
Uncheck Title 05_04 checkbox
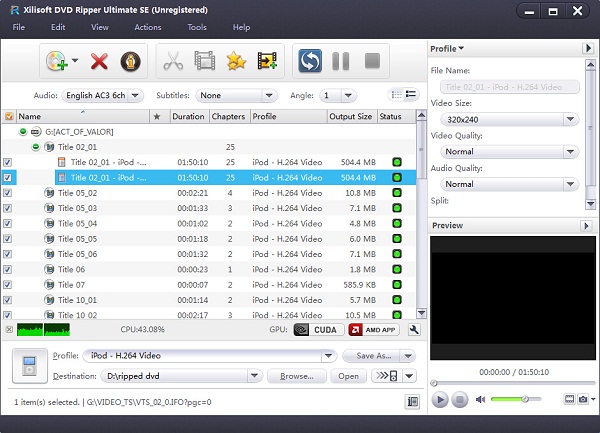click(x=7, y=223)
